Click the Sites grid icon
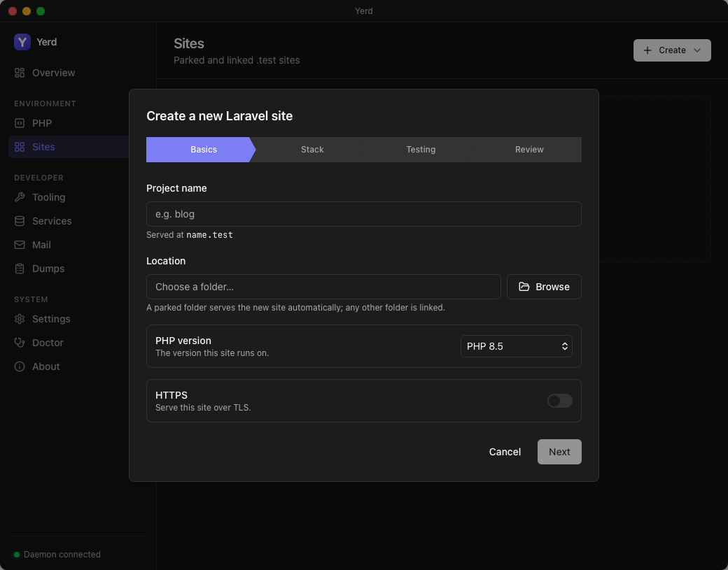This screenshot has height=570, width=728. pos(20,147)
